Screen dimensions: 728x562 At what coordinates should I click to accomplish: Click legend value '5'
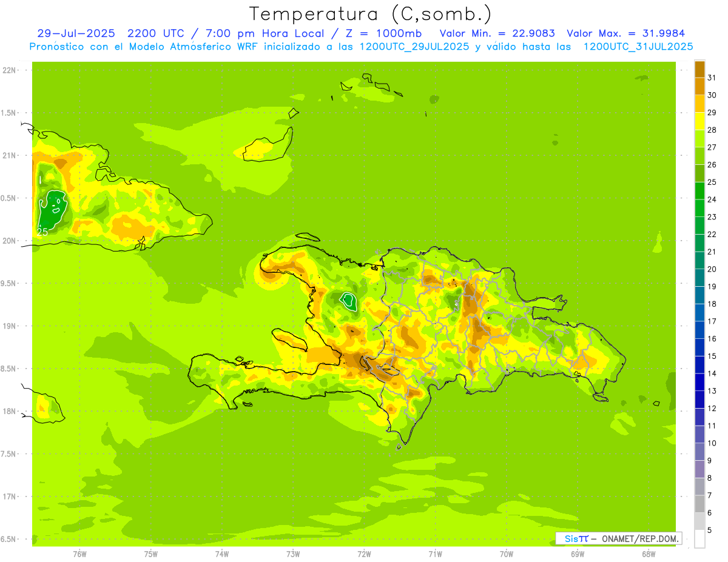click(710, 530)
